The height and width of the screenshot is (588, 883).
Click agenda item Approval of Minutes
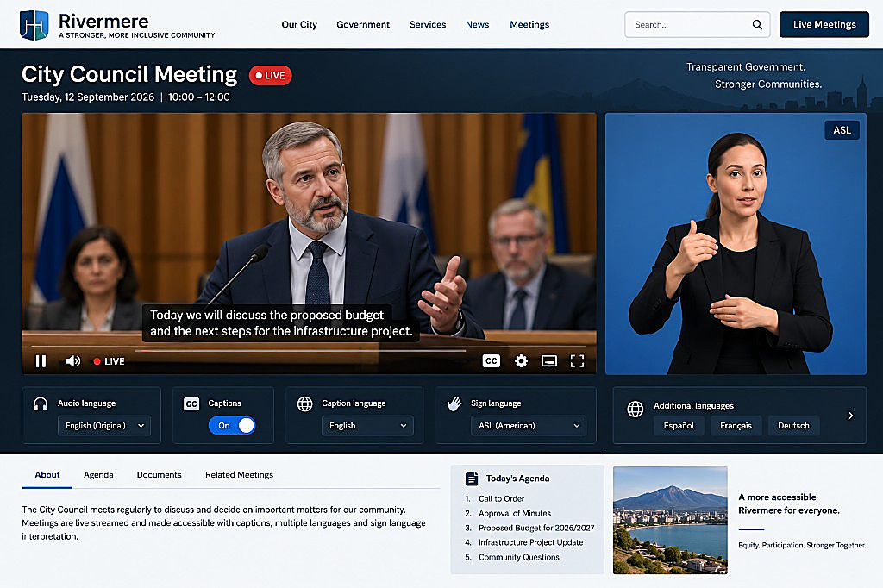tap(515, 514)
